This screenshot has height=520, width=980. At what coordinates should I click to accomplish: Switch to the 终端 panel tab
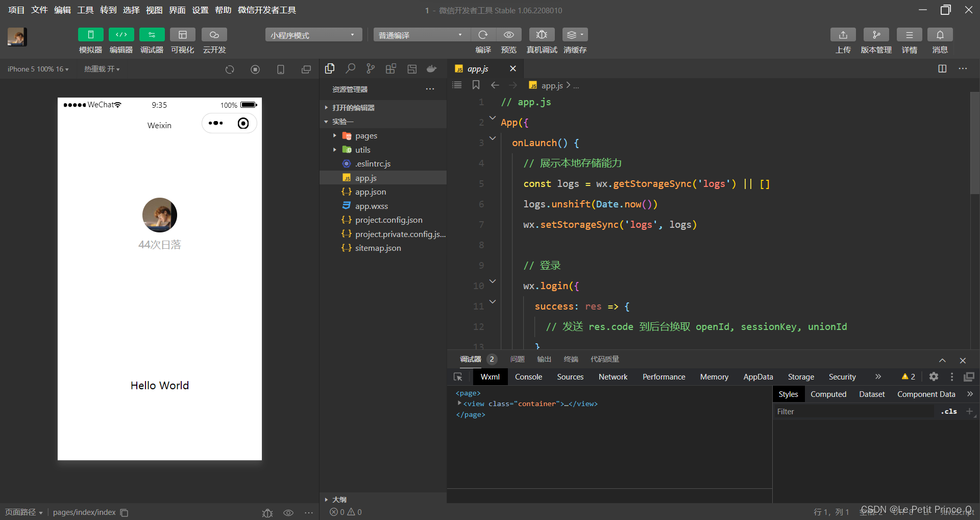571,359
